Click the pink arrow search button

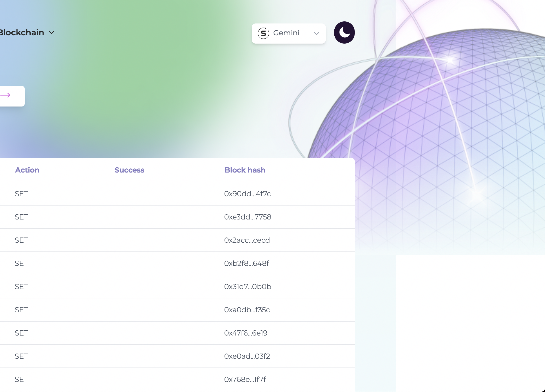coord(6,95)
